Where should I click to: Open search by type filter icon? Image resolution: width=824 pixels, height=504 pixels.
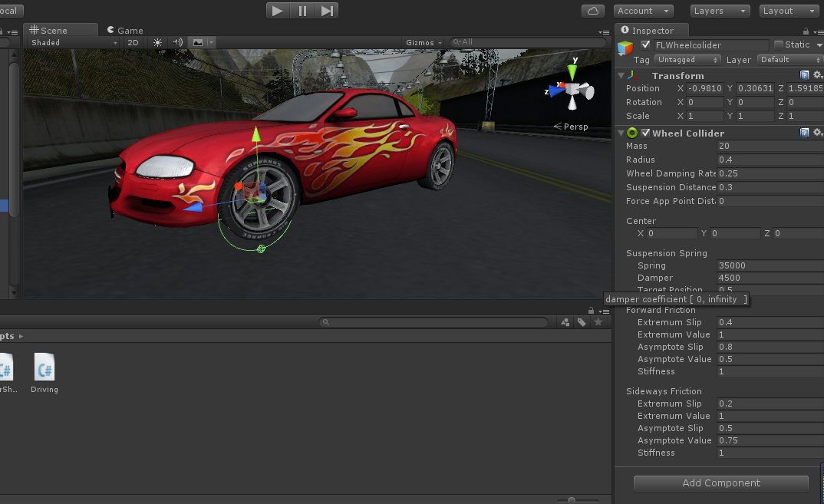pos(565,322)
